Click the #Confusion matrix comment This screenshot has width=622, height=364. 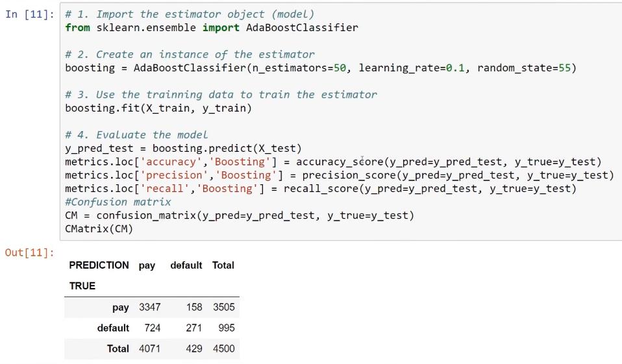click(x=118, y=202)
